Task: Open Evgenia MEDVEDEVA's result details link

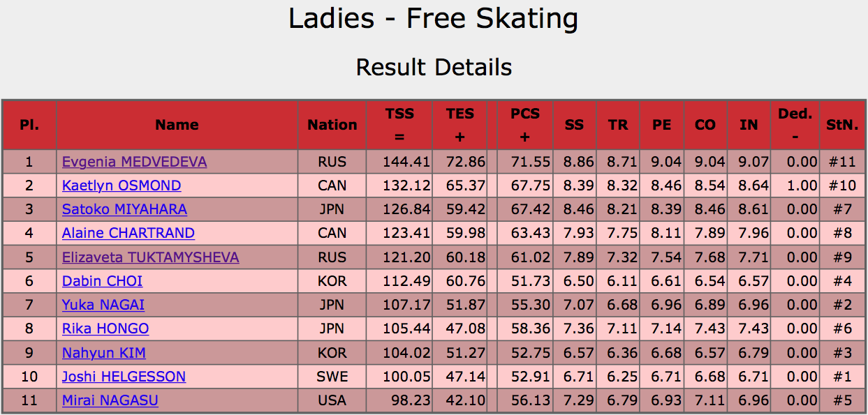Action: pos(134,162)
